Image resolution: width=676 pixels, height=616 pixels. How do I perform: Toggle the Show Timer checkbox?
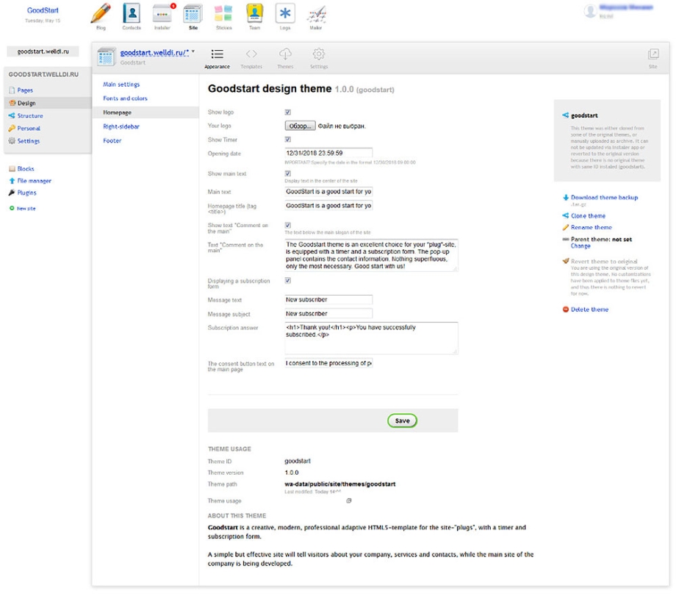(288, 139)
